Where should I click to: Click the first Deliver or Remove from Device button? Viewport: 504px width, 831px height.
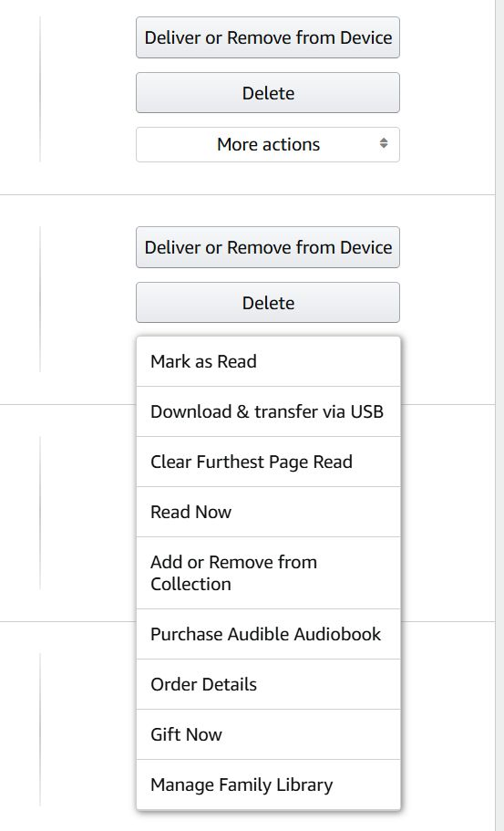click(x=268, y=37)
